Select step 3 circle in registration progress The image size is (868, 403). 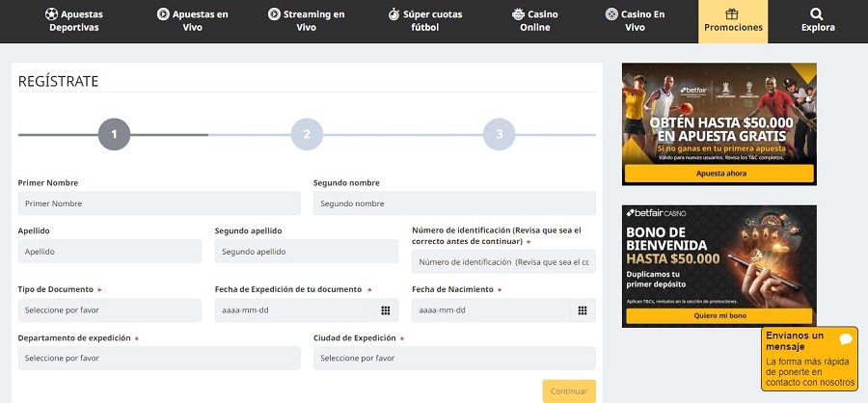point(500,135)
